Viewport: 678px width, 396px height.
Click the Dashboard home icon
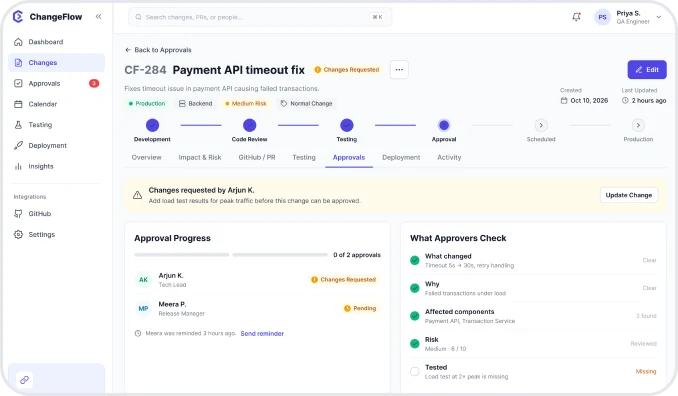[x=18, y=42]
